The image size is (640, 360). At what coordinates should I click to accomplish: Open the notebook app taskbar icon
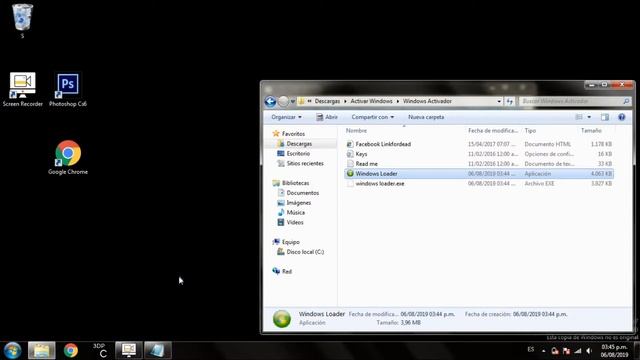coord(158,351)
